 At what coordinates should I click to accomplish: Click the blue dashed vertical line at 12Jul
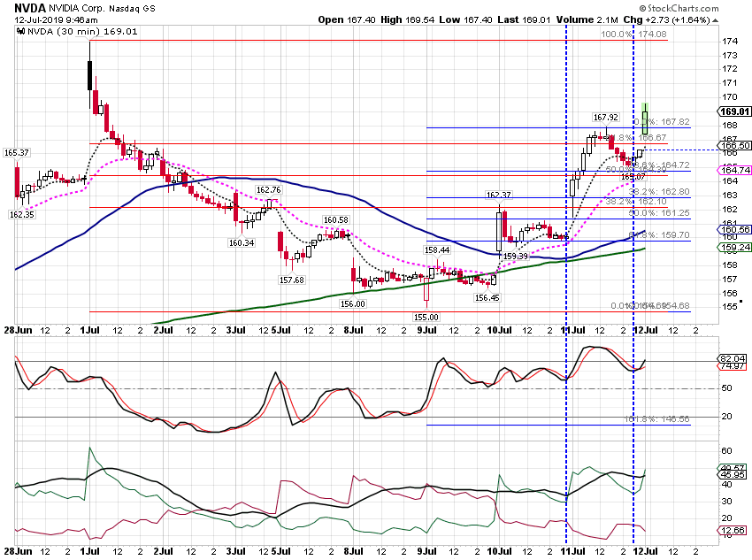click(634, 283)
